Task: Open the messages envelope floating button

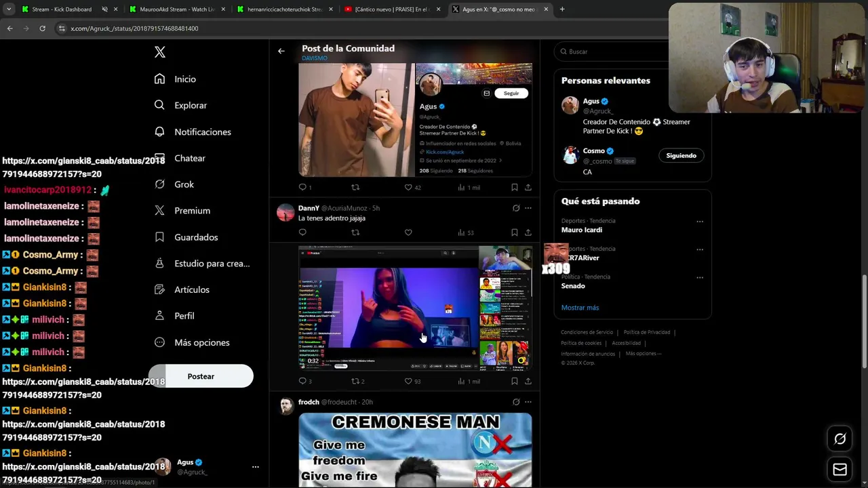Action: click(840, 470)
